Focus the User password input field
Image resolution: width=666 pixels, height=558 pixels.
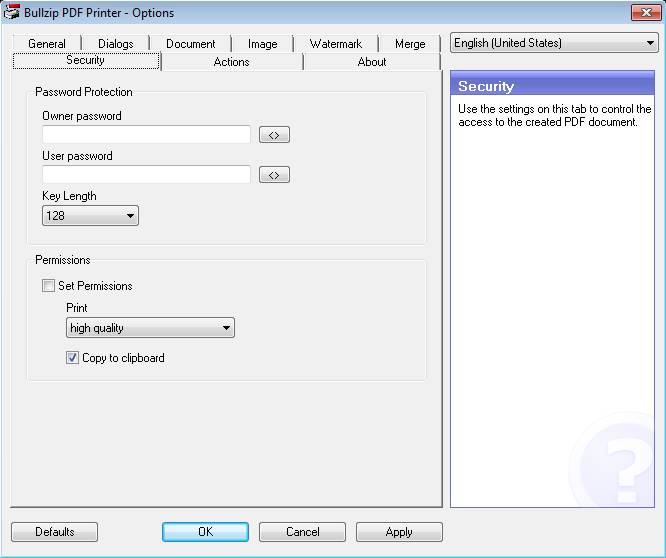[146, 175]
